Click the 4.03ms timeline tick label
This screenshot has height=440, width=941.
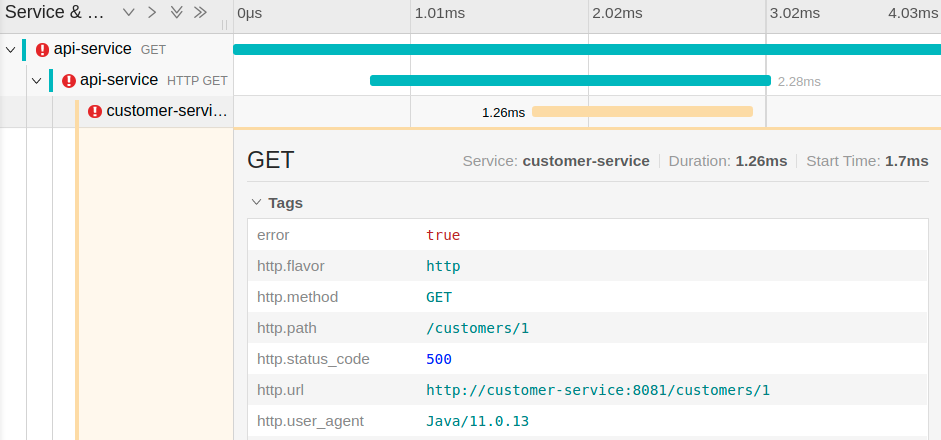click(x=913, y=13)
